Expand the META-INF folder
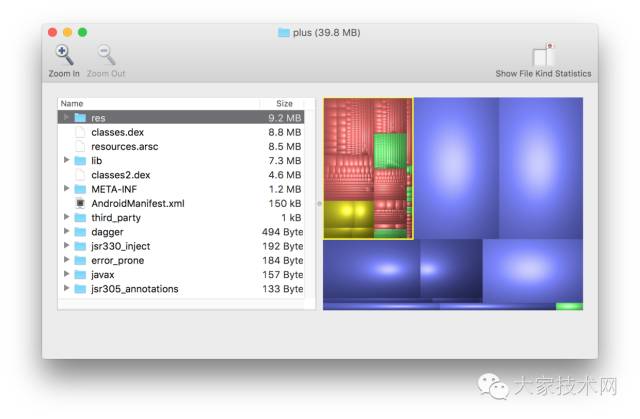 [x=66, y=188]
